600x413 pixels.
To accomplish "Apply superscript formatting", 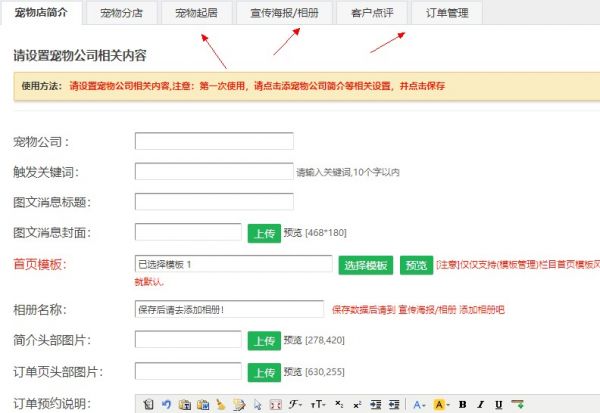I will (357, 404).
